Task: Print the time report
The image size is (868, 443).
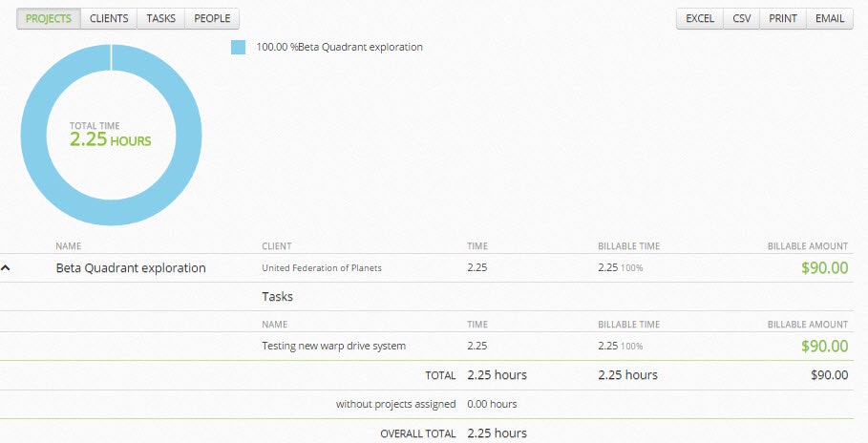Action: tap(783, 18)
